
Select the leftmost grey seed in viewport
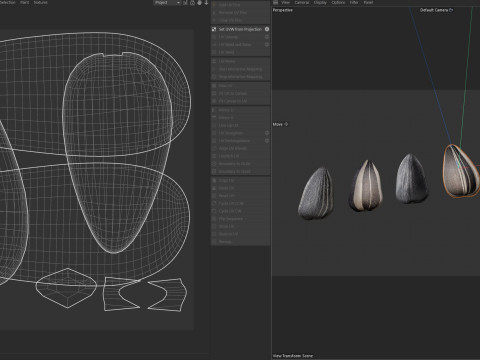click(316, 194)
